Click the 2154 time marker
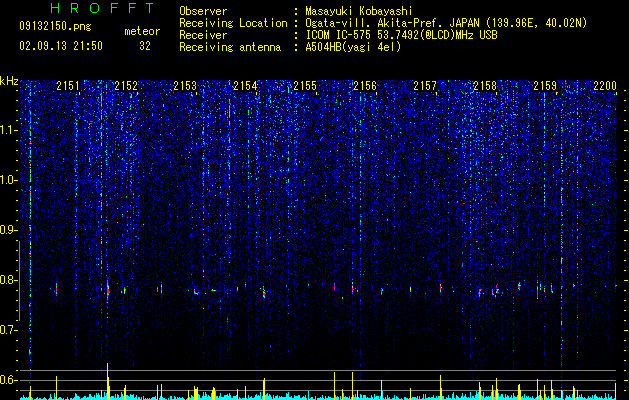 point(246,86)
